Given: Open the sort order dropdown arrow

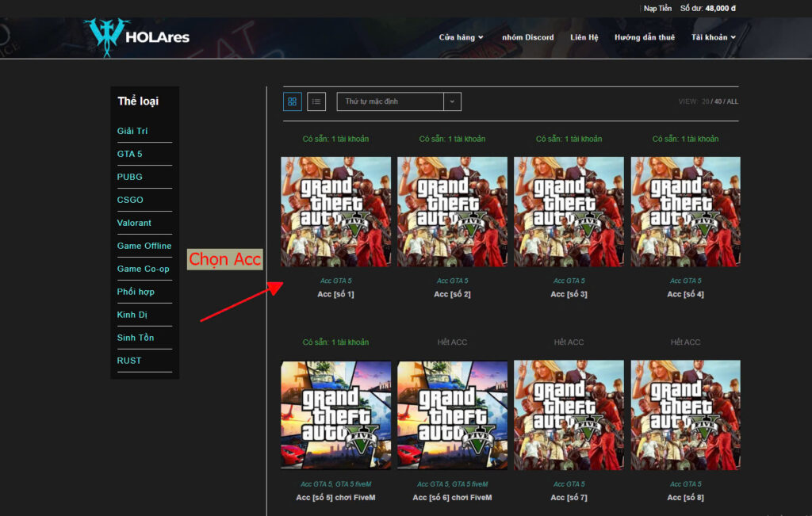Looking at the screenshot, I should (x=452, y=101).
